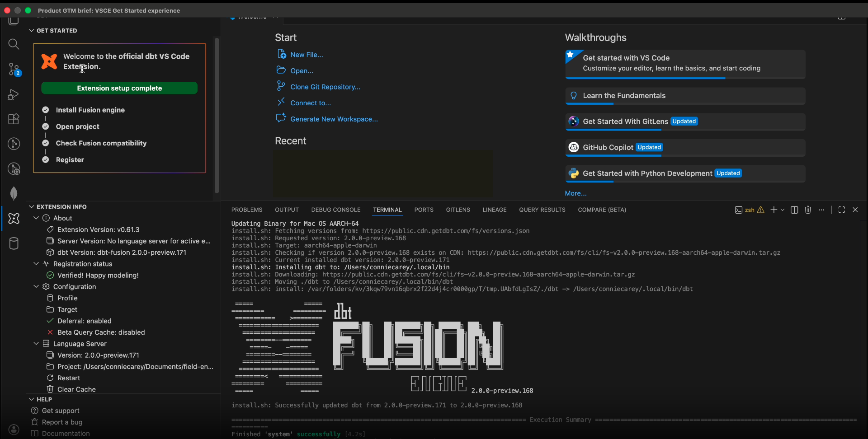Maximize the panel size icon
The image size is (868, 439).
pyautogui.click(x=841, y=210)
